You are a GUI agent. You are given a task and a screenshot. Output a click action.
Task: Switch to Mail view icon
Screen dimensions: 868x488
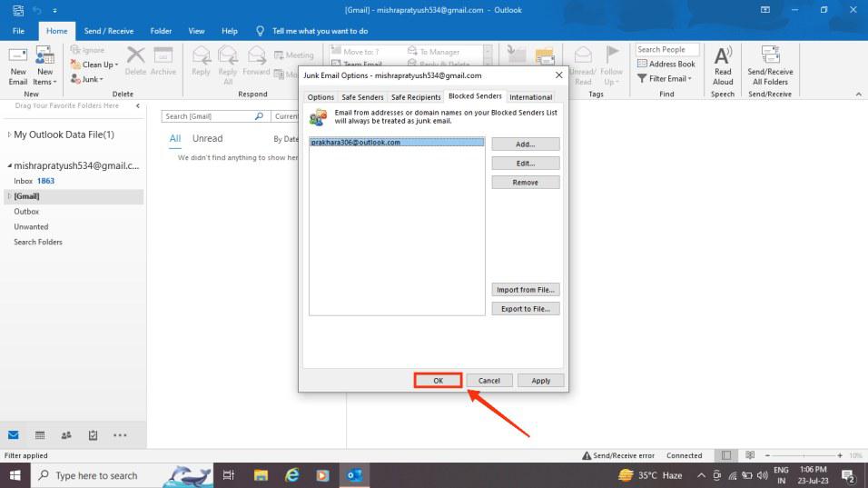[14, 435]
